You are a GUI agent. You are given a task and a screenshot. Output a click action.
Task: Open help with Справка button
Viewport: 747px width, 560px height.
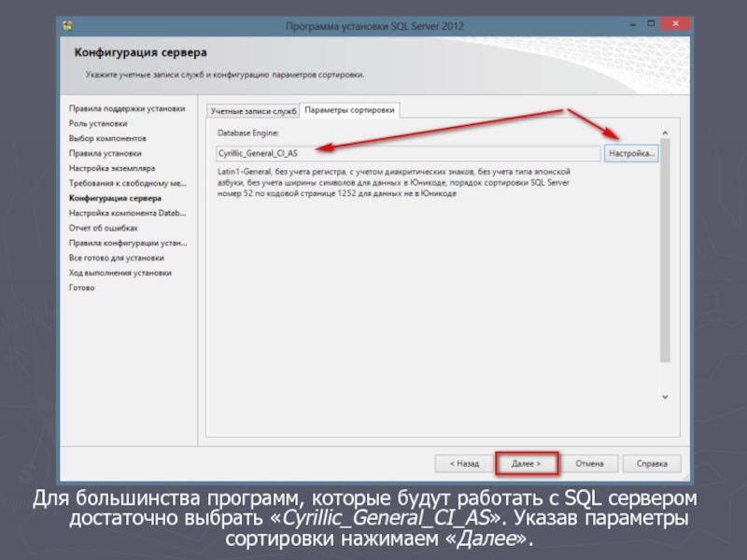652,463
